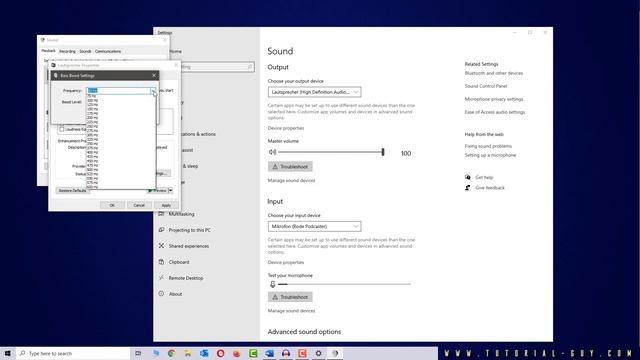
Task: Click the master volume speaker icon
Action: (272, 152)
